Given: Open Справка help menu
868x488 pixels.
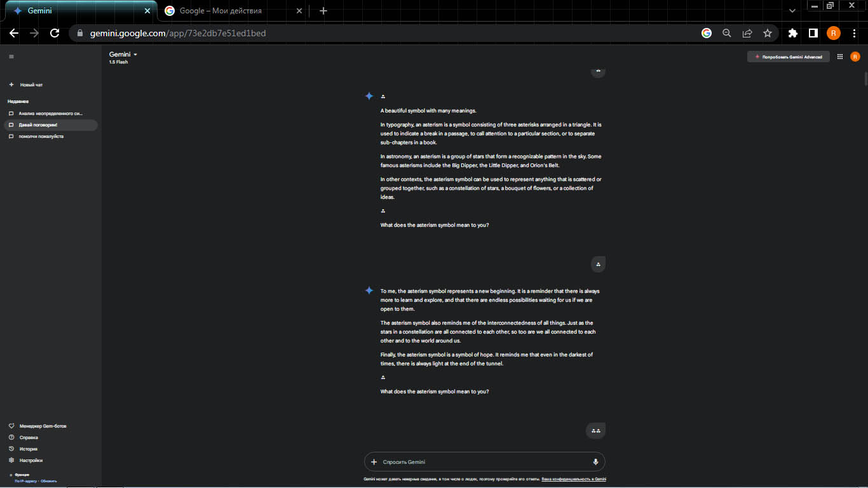Looking at the screenshot, I should click(x=24, y=437).
